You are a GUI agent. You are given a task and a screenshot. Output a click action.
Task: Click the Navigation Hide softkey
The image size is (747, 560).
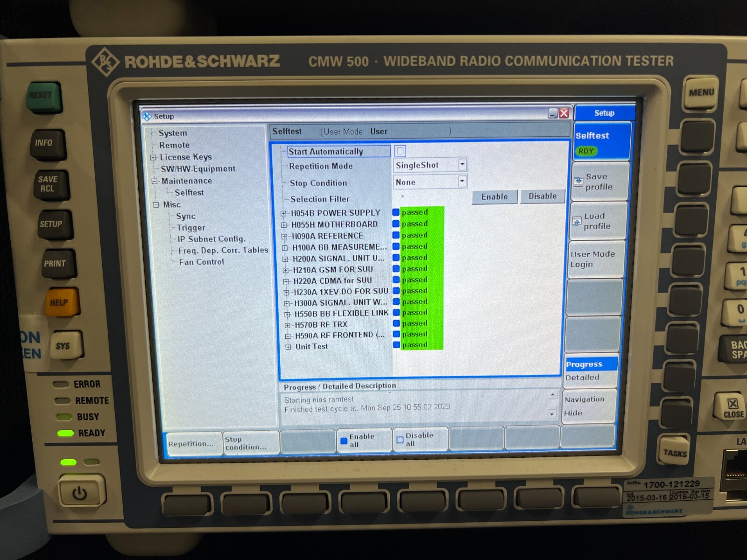(x=589, y=406)
